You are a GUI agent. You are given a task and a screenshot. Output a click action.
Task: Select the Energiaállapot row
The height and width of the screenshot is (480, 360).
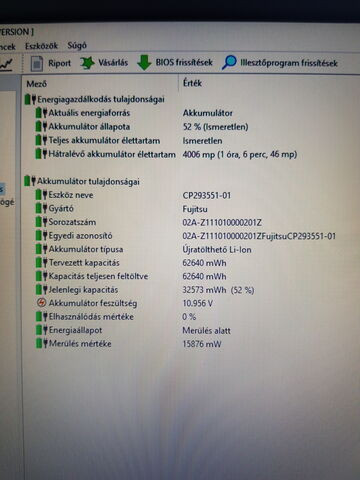click(133, 330)
